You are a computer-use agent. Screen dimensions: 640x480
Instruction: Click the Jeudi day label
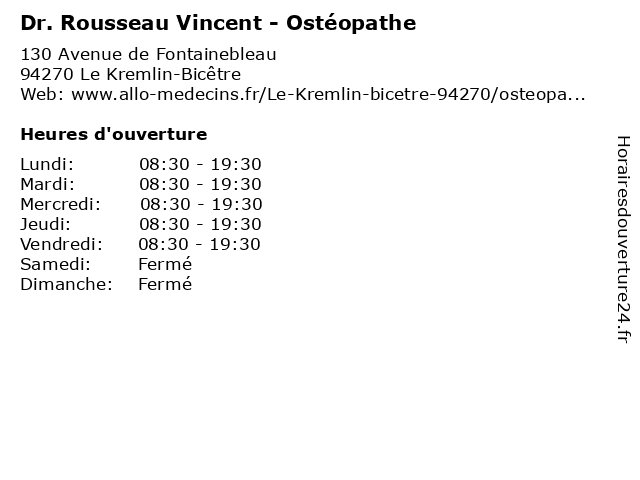click(45, 224)
